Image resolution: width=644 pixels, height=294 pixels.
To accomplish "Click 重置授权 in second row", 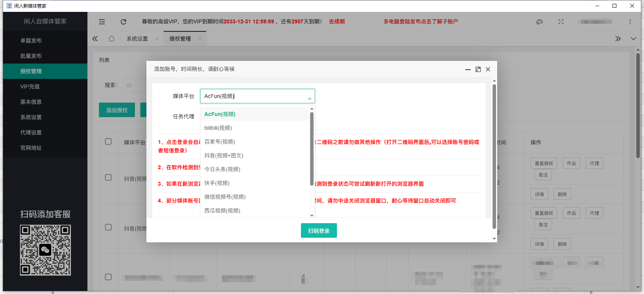I will click(x=544, y=213).
